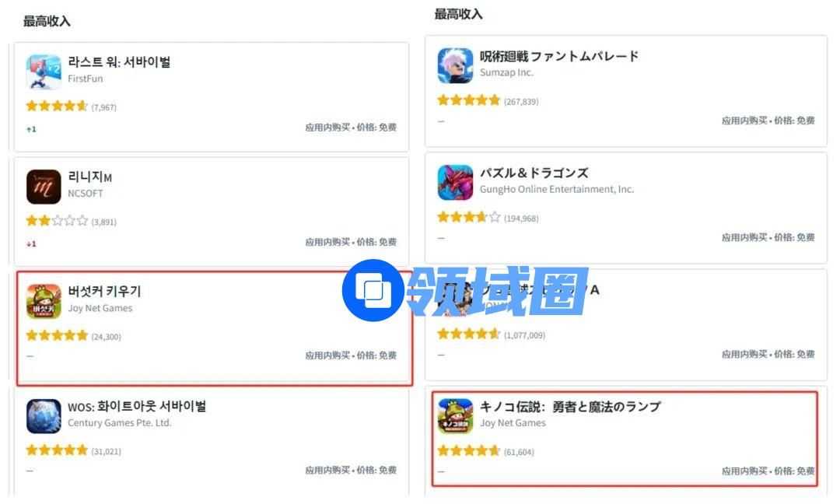Click the Century Games Pte. Ltd. publisher

point(120,422)
